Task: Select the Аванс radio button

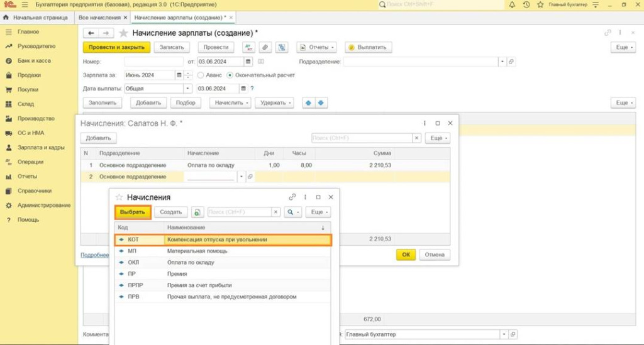Action: point(201,75)
